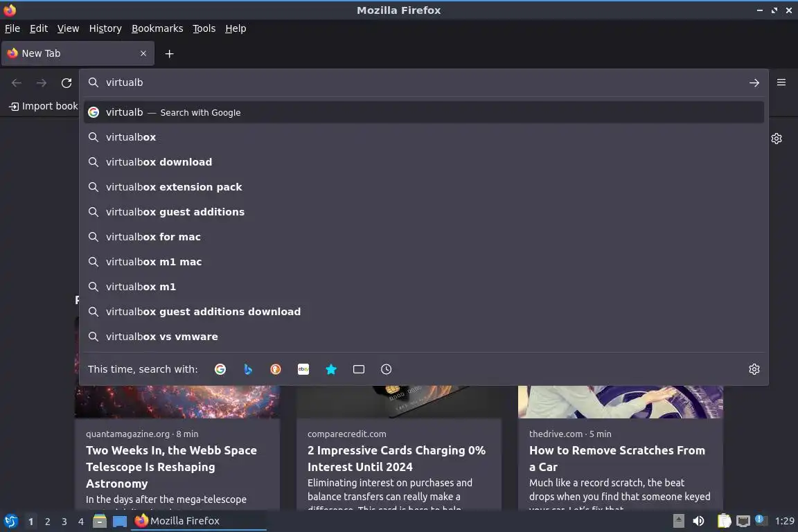The width and height of the screenshot is (798, 532).
Task: Open the file manager taskbar icon
Action: pos(100,521)
